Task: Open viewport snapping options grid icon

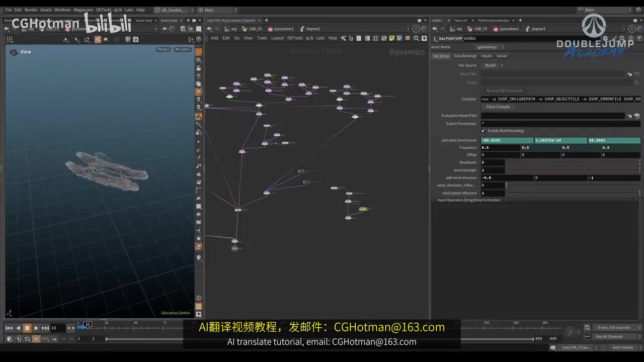Action: point(10,39)
